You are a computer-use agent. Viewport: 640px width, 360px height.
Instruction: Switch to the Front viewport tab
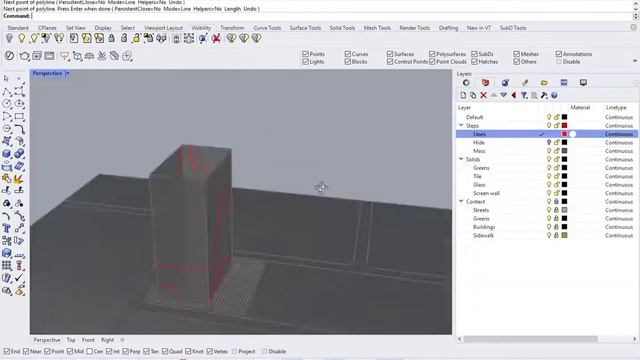[88, 340]
